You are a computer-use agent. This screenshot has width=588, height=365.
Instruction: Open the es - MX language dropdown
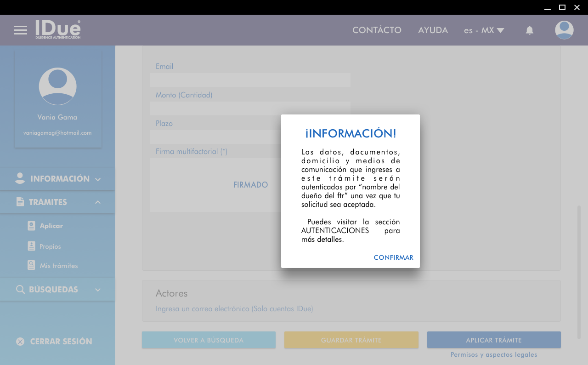[x=484, y=30]
